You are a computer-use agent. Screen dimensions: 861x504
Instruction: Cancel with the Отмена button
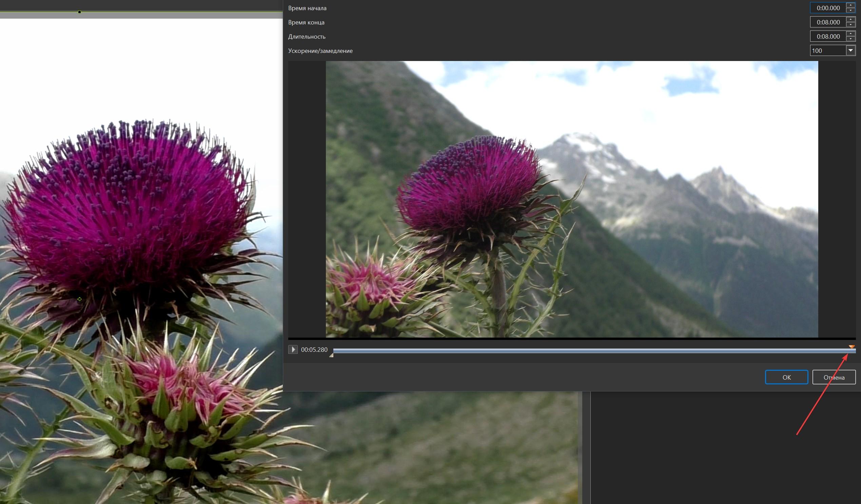point(834,377)
